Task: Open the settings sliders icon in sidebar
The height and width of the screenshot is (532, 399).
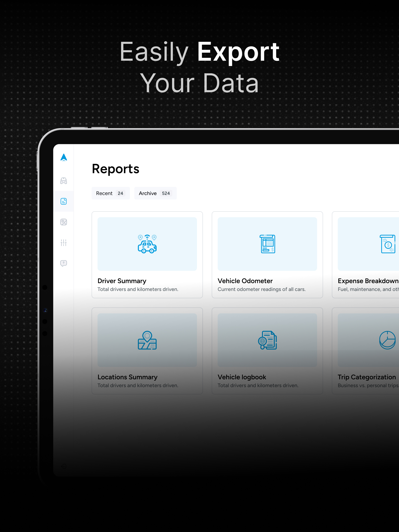Action: pyautogui.click(x=63, y=243)
